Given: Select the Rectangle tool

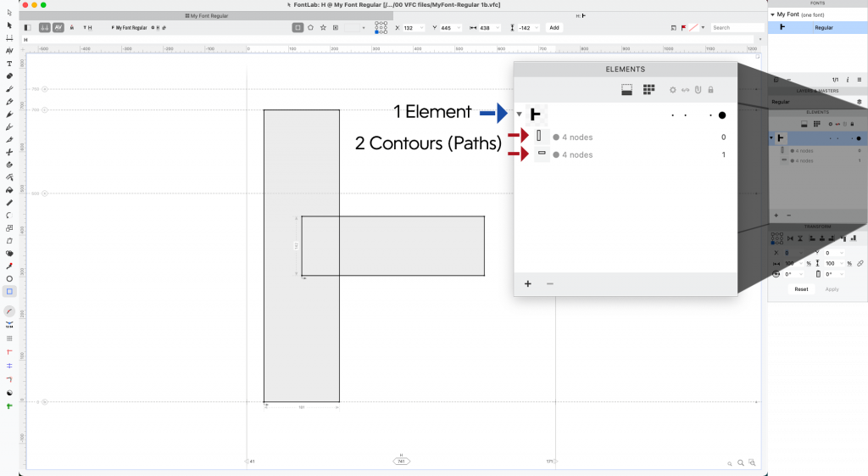Looking at the screenshot, I should (x=9, y=292).
